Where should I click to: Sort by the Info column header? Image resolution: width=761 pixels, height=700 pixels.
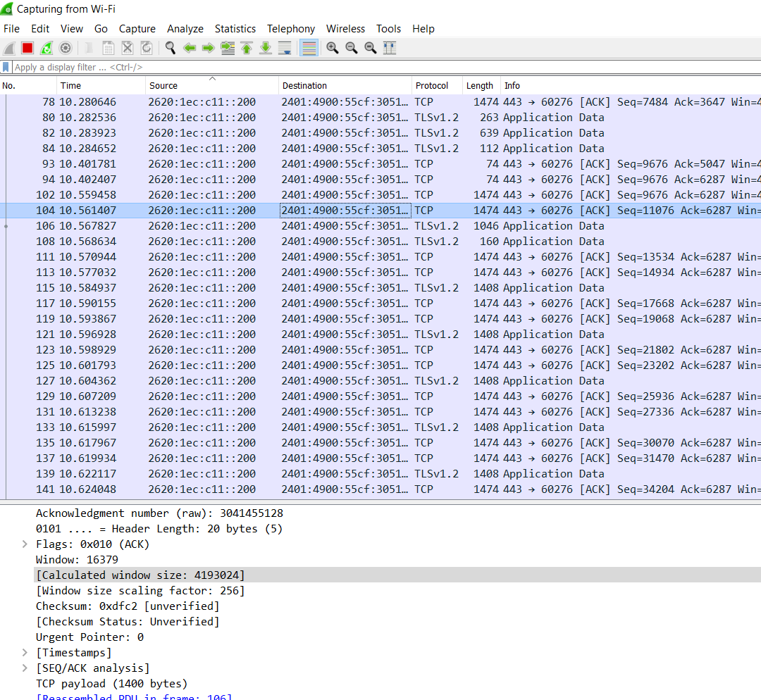631,86
